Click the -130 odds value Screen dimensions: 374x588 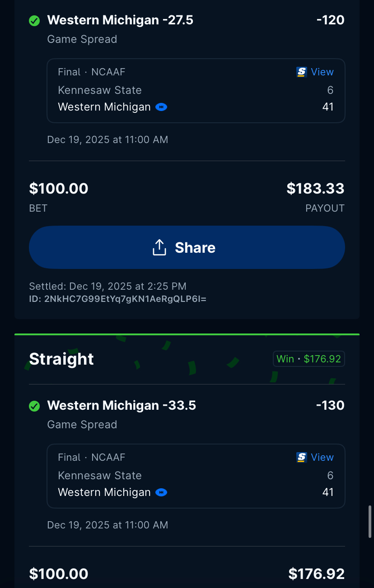coord(331,406)
